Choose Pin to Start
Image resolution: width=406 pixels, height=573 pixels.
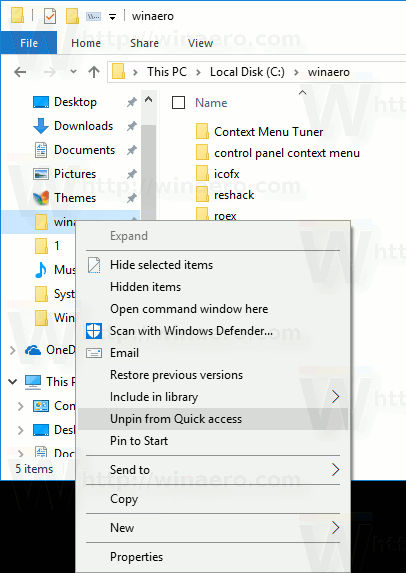[213, 441]
